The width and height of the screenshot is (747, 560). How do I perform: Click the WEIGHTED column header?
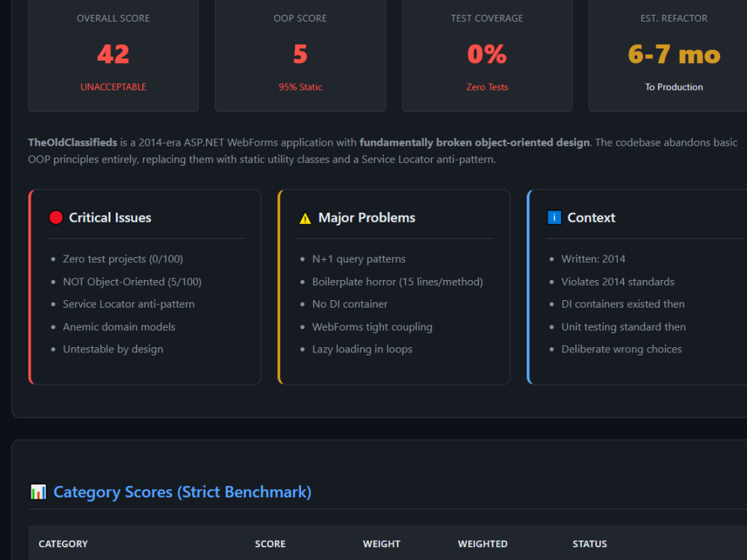click(x=483, y=544)
